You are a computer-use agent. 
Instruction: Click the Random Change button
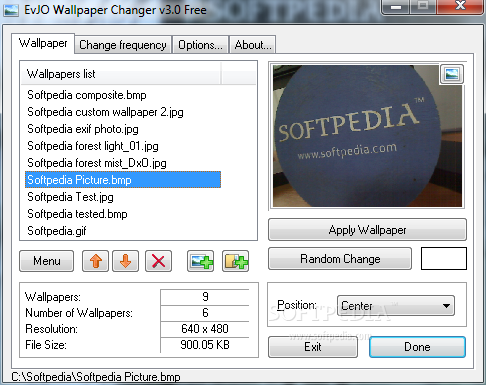click(340, 259)
